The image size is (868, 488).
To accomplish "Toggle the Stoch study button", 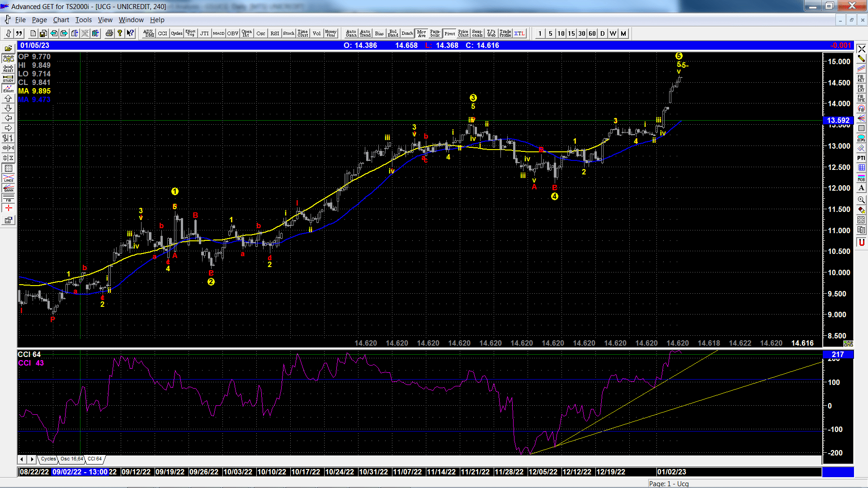I will click(x=288, y=33).
